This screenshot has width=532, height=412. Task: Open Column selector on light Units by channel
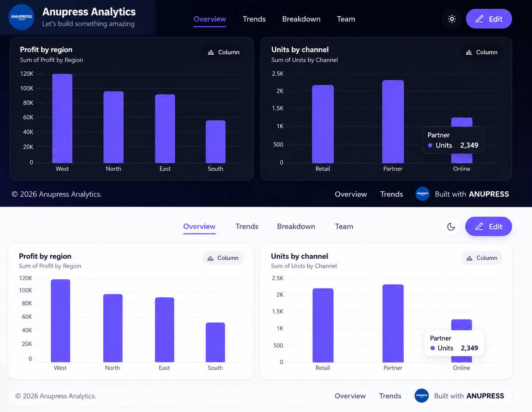(x=481, y=258)
